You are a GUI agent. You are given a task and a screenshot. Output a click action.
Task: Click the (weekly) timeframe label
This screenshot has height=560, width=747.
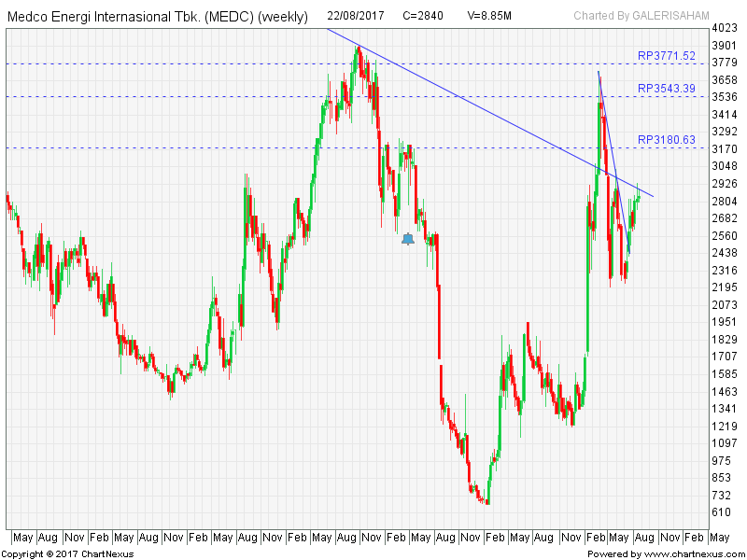click(283, 17)
